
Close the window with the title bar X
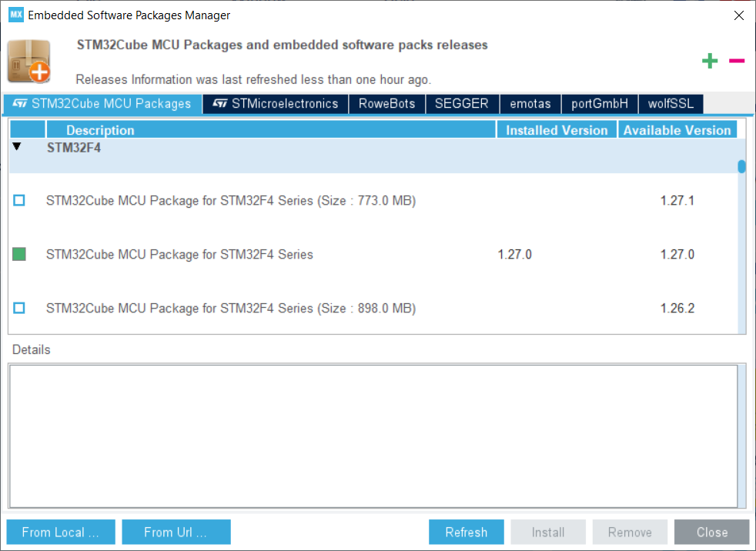[738, 15]
